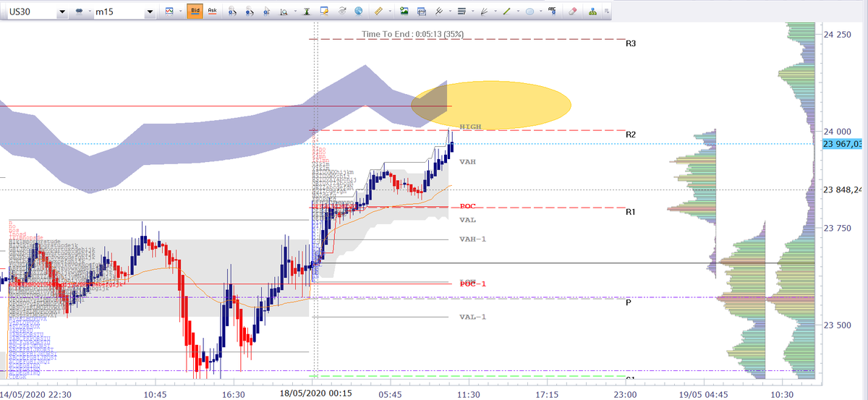Click the greyed refresh arrow icon
The height and width of the screenshot is (400, 868).
click(341, 11)
